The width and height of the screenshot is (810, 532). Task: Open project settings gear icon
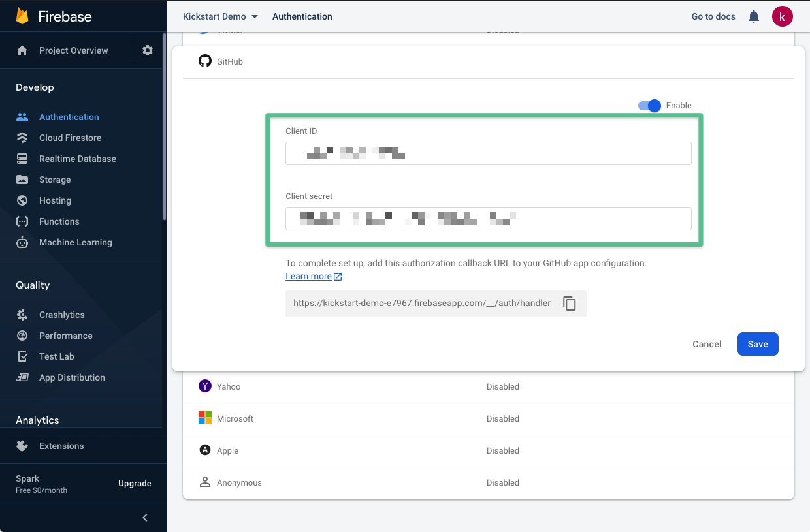tap(148, 50)
